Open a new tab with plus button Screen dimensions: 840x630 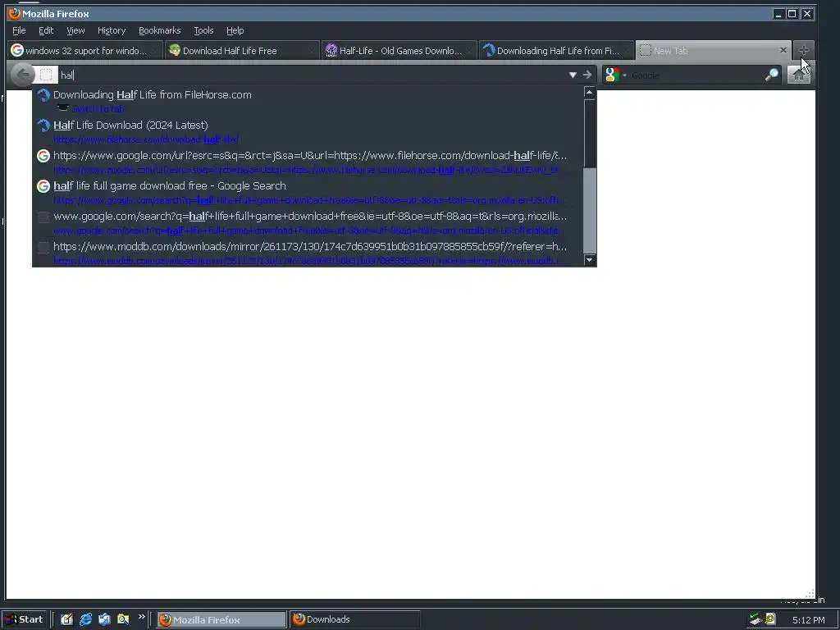(804, 50)
